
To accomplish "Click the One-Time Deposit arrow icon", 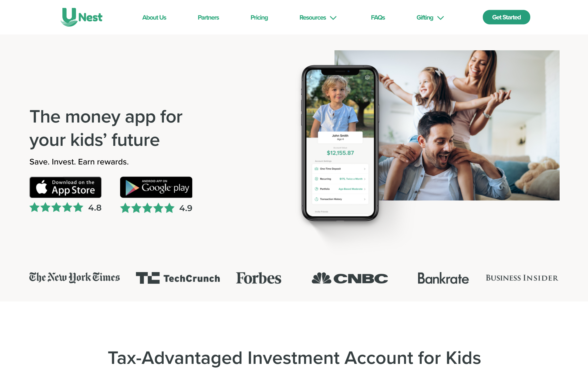I will click(x=365, y=169).
